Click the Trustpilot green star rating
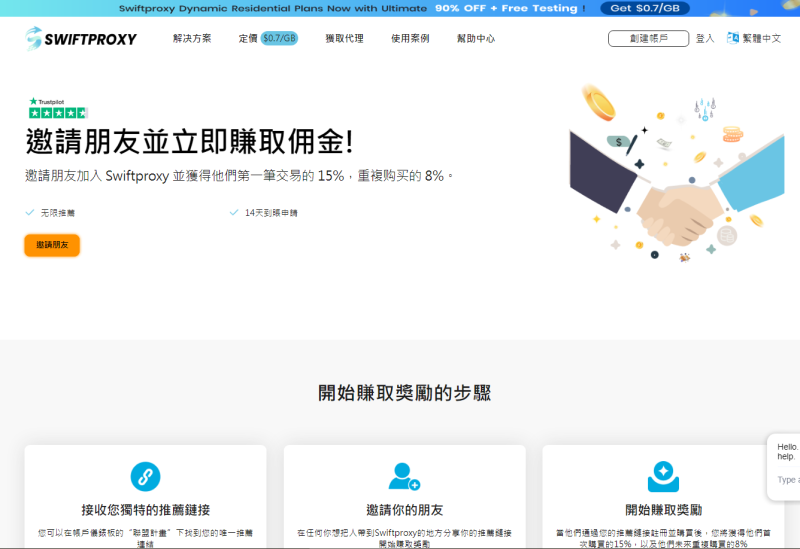Viewport: 800px width, 549px height. pos(58,113)
